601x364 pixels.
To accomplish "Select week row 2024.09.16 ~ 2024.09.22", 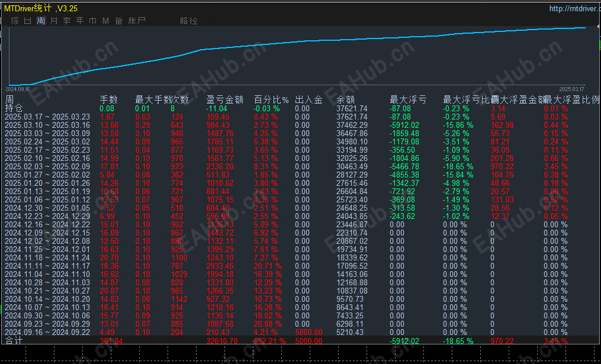I will tap(47, 332).
